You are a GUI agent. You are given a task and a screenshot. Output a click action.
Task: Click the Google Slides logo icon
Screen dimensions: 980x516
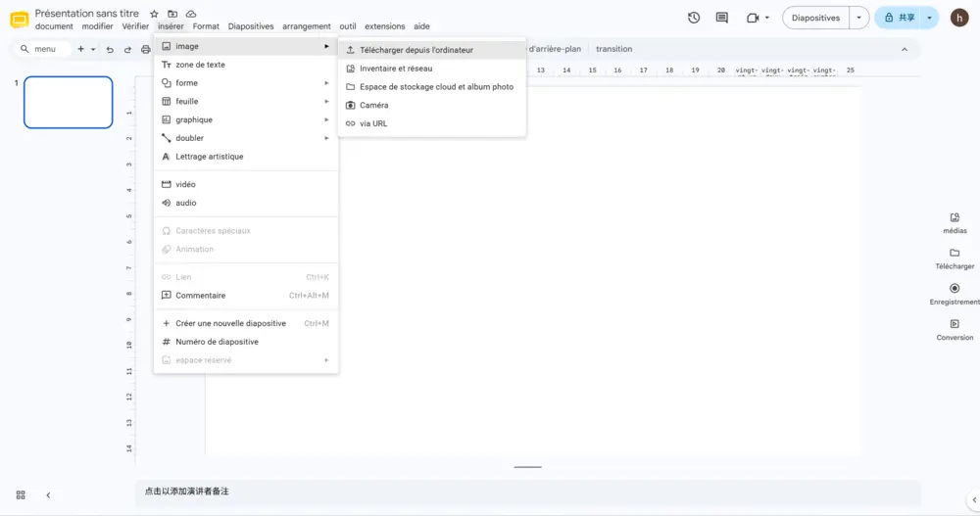pos(20,20)
